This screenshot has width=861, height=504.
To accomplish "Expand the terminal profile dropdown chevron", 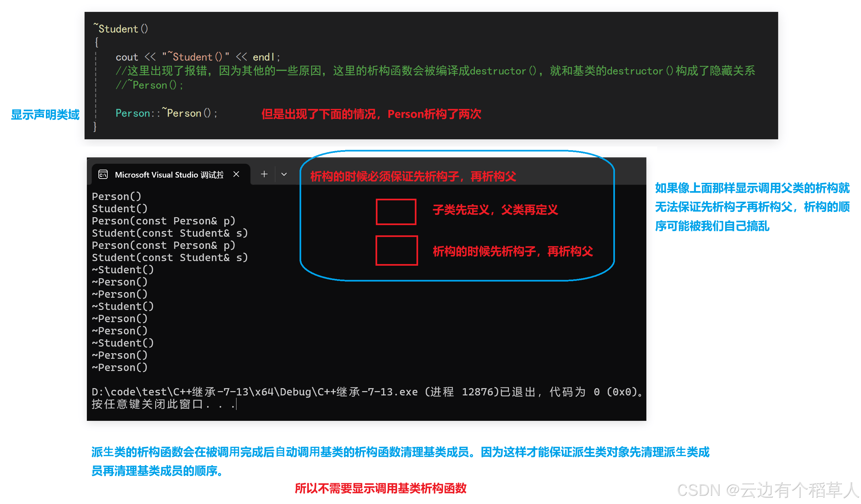I will 284,175.
